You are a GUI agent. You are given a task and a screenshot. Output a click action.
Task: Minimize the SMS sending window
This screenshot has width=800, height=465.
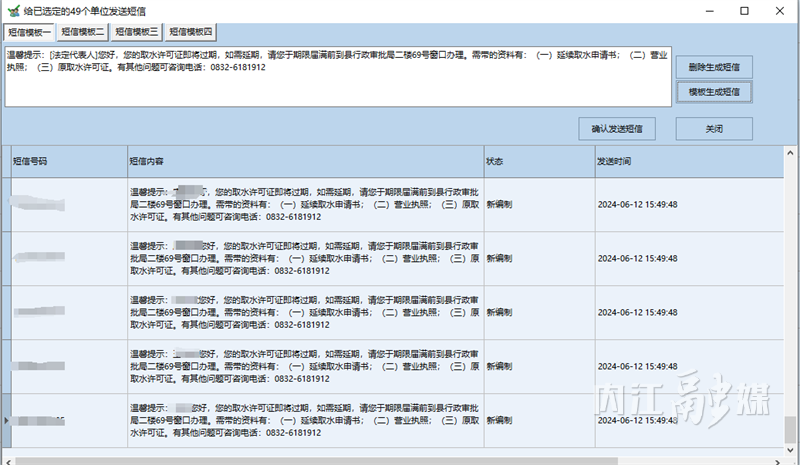pos(697,10)
